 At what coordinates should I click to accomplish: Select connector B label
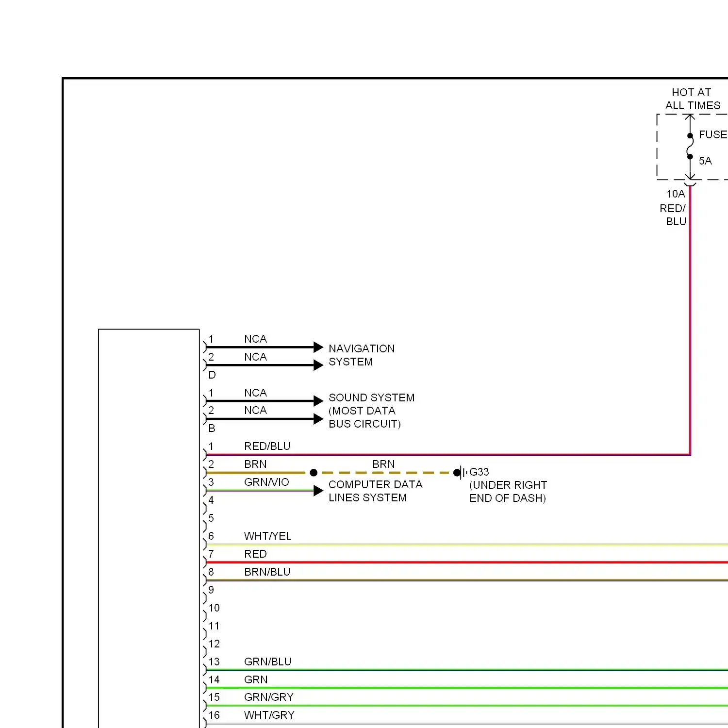point(212,428)
